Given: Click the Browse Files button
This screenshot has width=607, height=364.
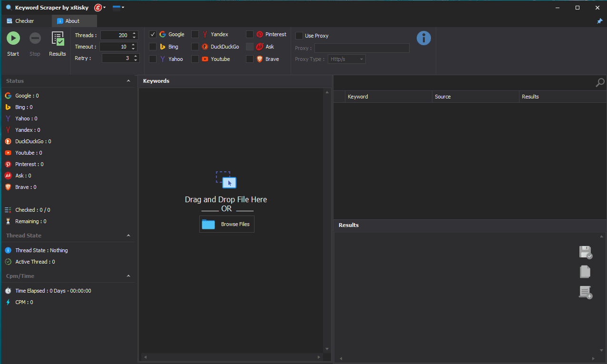Looking at the screenshot, I should tap(227, 224).
